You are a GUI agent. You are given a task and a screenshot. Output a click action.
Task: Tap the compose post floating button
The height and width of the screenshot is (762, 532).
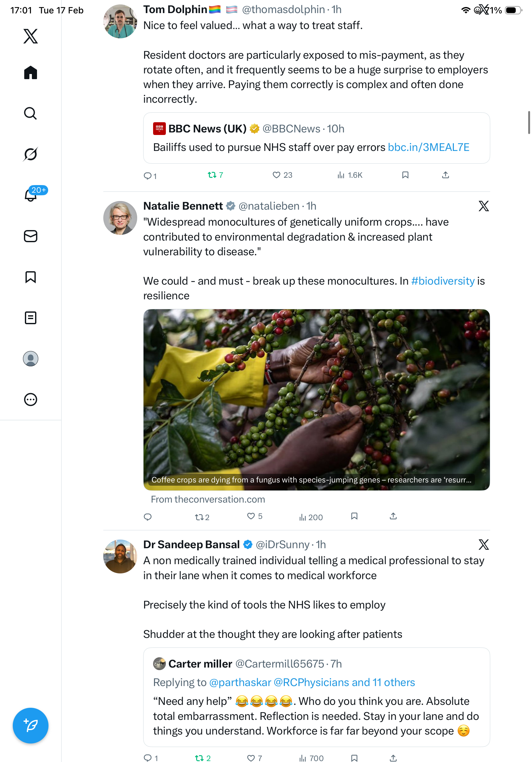[31, 725]
